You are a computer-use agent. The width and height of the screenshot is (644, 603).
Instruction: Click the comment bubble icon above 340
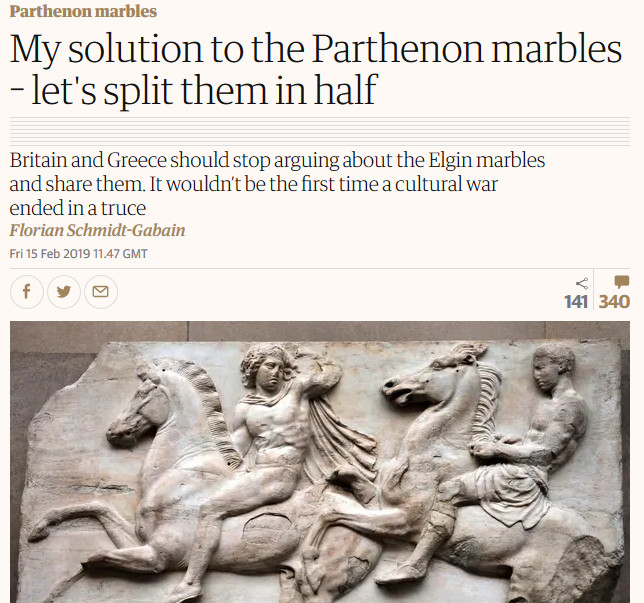point(621,282)
